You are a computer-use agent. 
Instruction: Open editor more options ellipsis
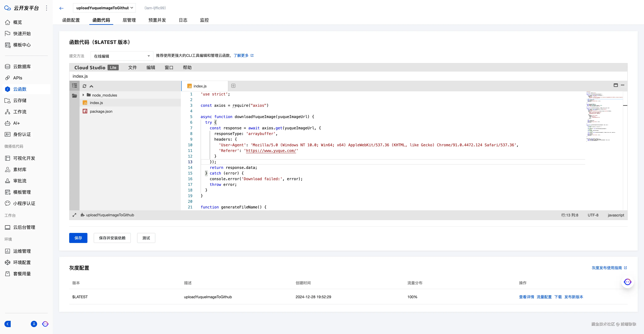click(622, 85)
